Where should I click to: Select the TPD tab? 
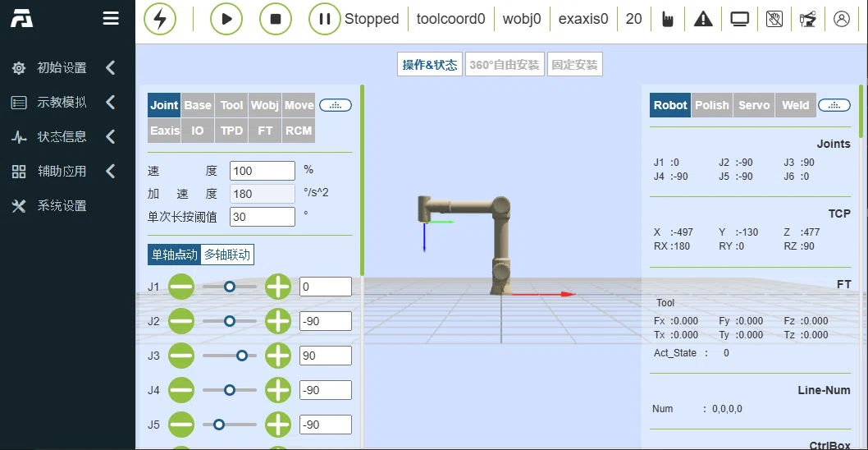tap(231, 131)
